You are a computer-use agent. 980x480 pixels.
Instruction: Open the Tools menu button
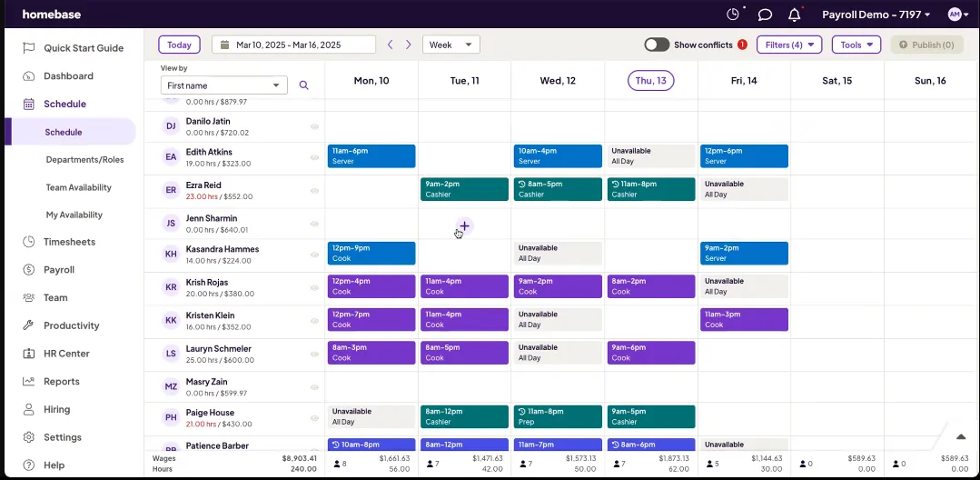coord(856,45)
